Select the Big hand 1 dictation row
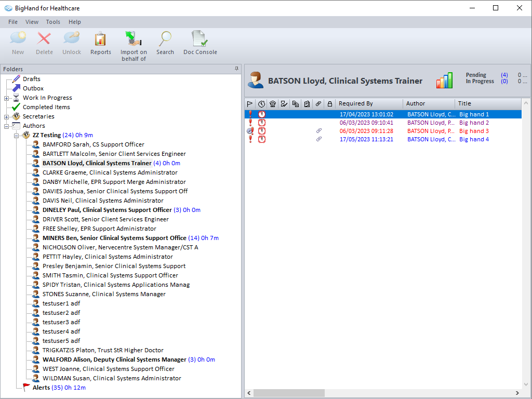The image size is (532, 399). [x=383, y=114]
